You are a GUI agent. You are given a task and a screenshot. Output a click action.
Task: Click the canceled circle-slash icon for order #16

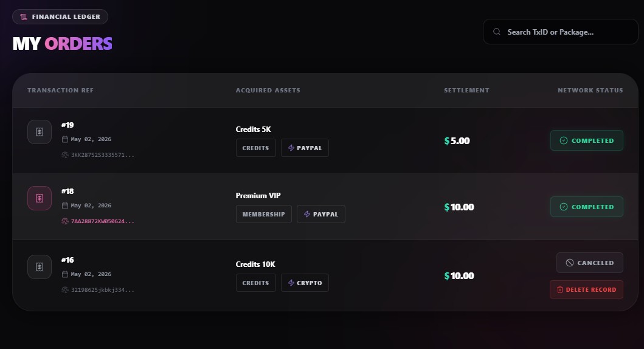pos(570,263)
